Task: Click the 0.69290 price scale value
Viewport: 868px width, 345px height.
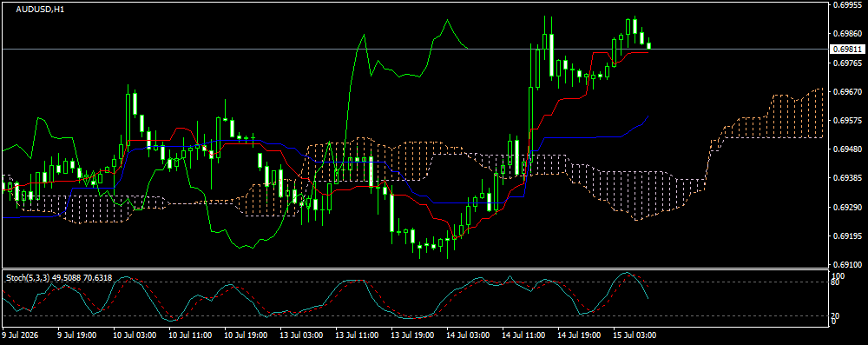Action: (x=846, y=207)
